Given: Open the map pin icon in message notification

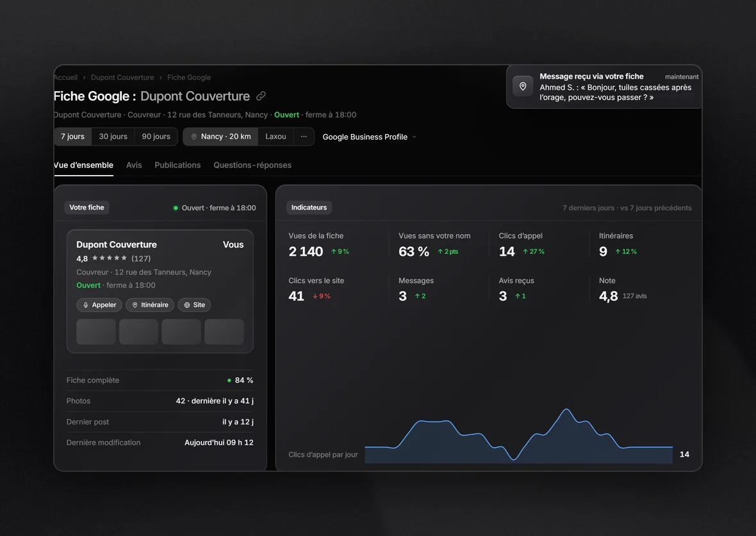Looking at the screenshot, I should (523, 87).
